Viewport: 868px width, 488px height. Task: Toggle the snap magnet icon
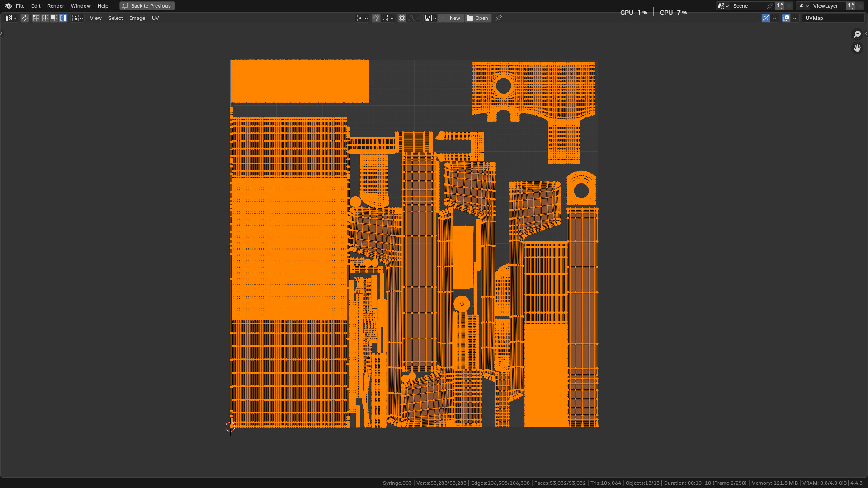(376, 18)
